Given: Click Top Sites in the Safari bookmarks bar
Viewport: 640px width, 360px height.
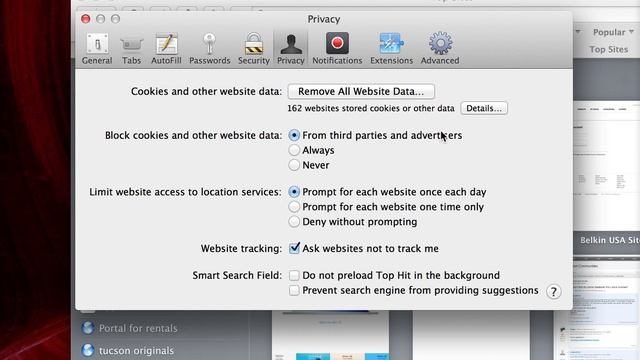Looking at the screenshot, I should click(609, 49).
